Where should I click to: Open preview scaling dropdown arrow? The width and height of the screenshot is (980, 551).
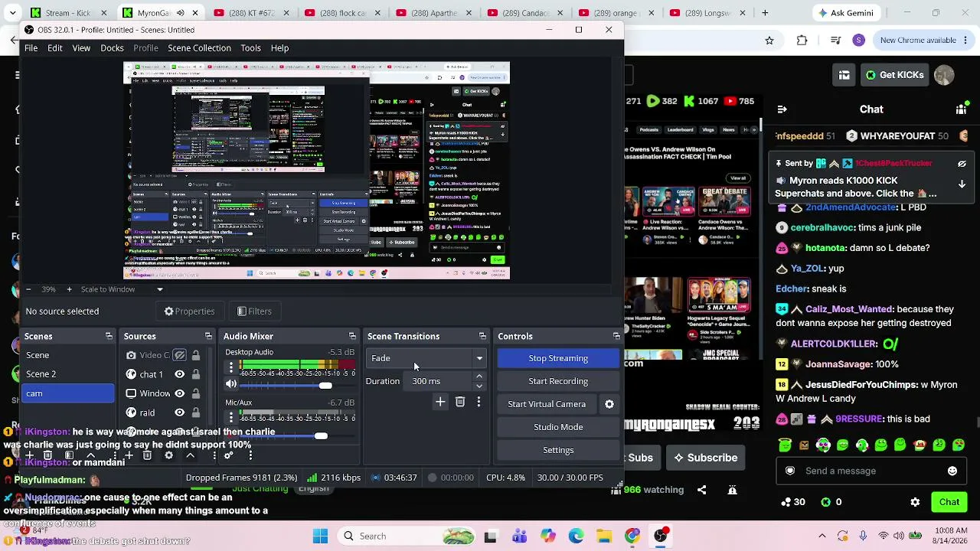160,289
